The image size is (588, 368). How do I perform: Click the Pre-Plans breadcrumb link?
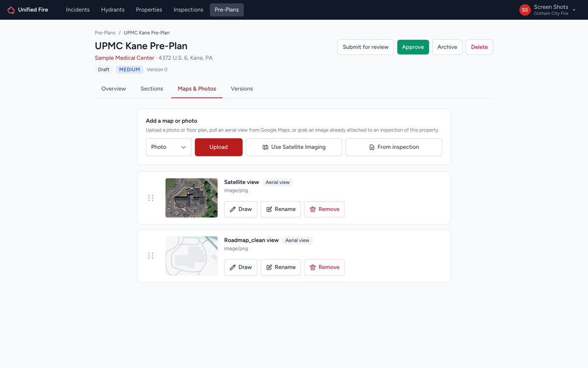pos(105,33)
